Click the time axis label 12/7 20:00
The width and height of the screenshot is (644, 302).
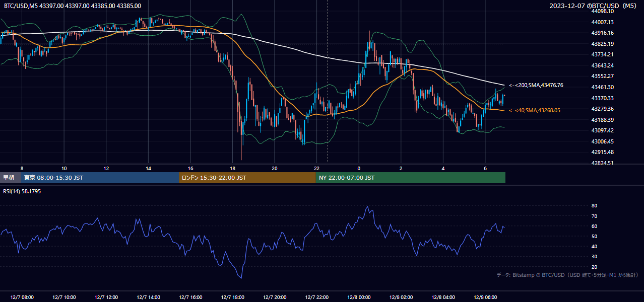(275, 297)
